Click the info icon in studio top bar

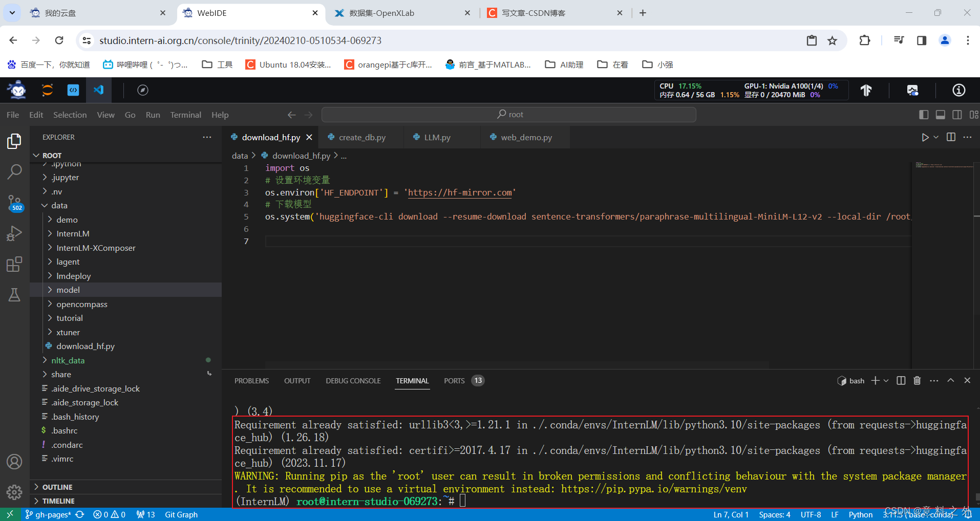(958, 91)
